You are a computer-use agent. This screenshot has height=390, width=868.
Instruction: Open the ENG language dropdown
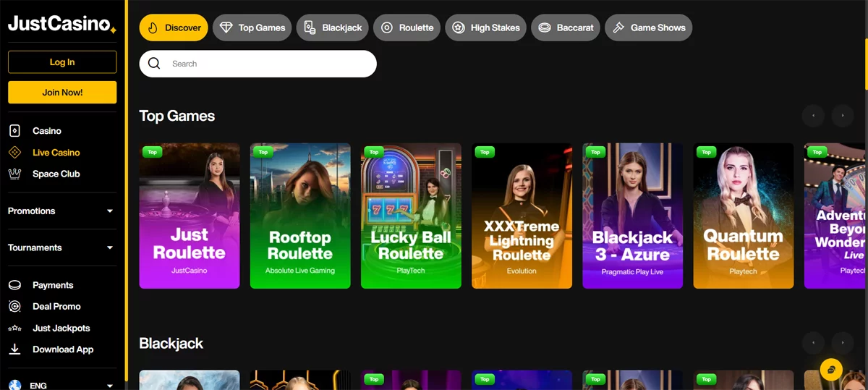62,386
